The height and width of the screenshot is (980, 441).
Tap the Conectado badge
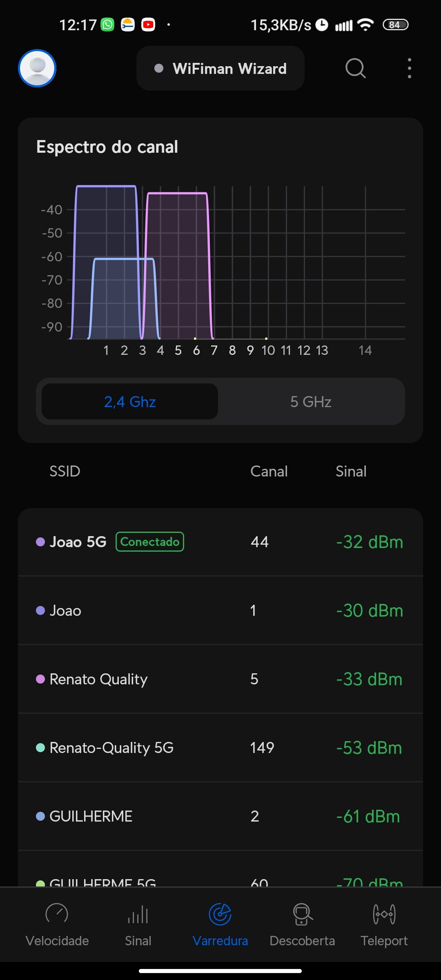150,542
